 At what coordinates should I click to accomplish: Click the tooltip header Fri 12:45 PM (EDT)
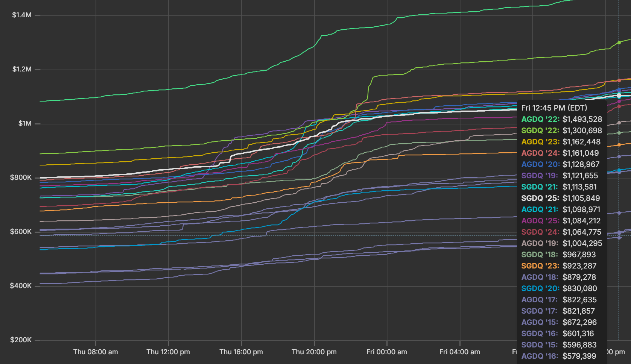click(554, 108)
